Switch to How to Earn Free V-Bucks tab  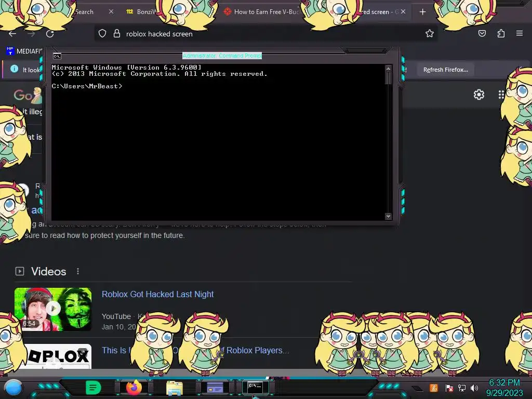[x=261, y=11]
